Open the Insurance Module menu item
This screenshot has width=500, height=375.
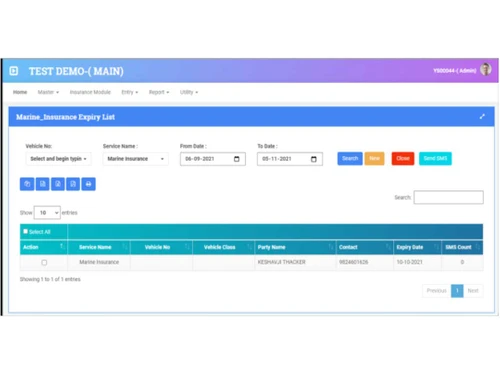[90, 92]
